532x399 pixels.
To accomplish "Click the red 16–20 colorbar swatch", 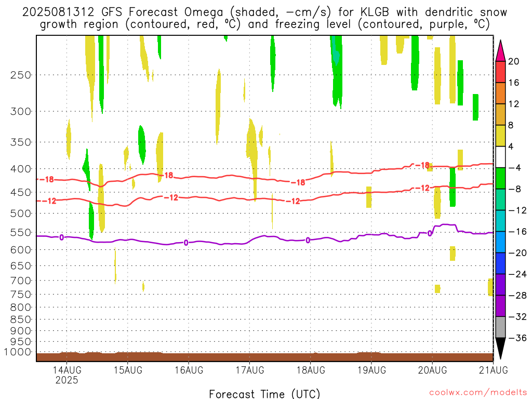I will coord(500,72).
